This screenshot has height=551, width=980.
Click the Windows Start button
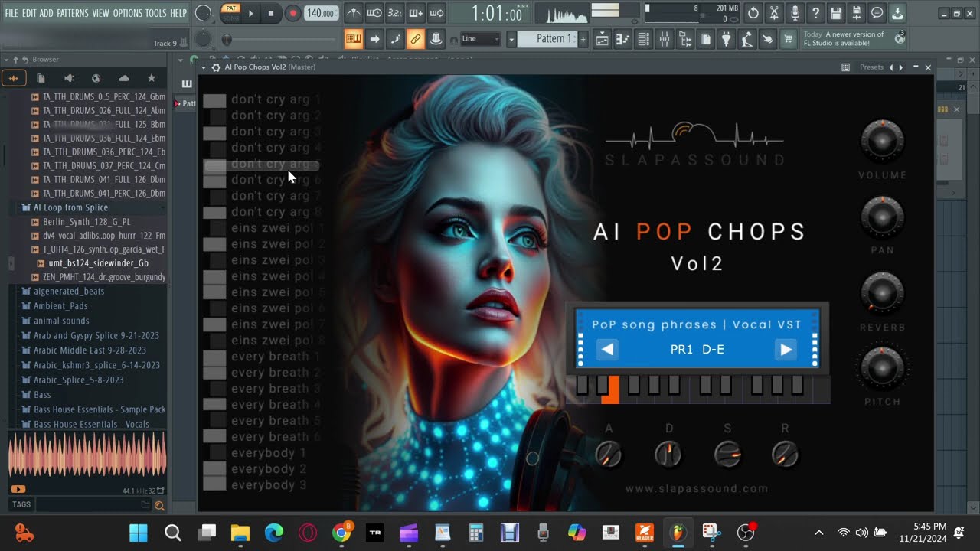coord(139,533)
